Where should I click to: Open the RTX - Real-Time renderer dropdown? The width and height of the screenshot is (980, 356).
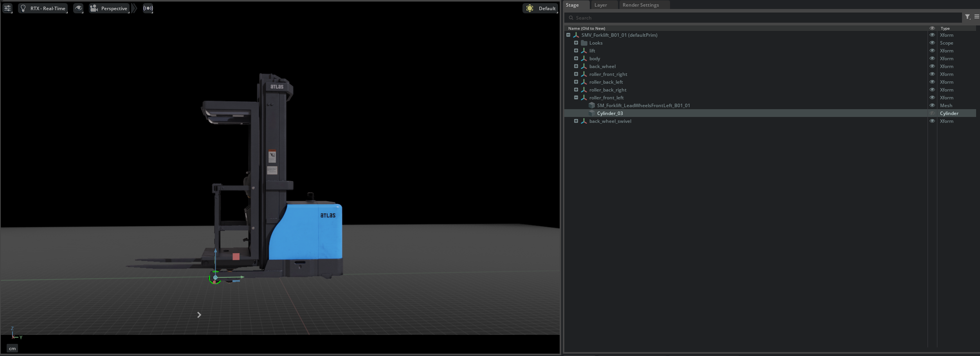(43, 8)
